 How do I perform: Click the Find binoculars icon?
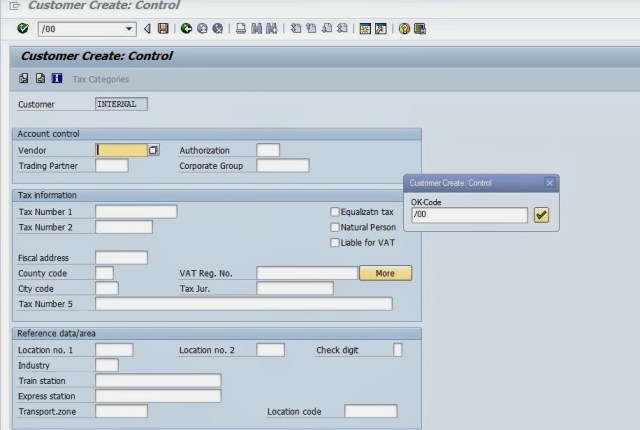pos(256,29)
